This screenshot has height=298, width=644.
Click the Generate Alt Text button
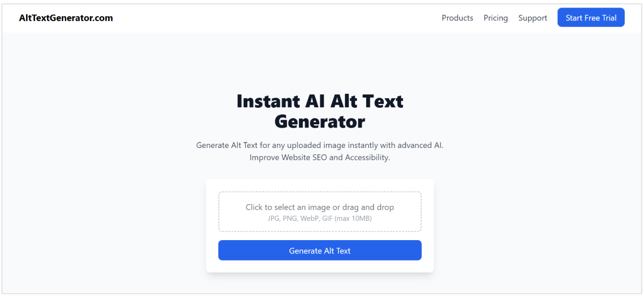320,250
